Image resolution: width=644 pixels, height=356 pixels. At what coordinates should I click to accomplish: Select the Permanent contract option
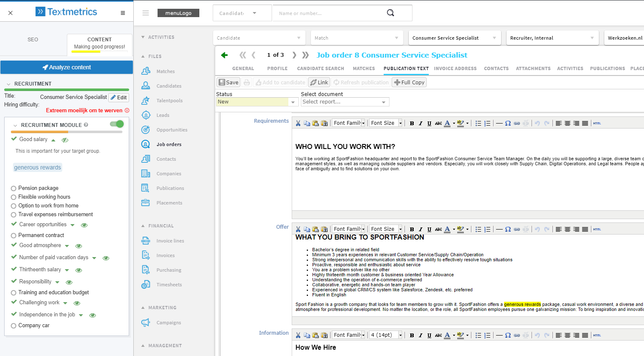[x=14, y=236]
